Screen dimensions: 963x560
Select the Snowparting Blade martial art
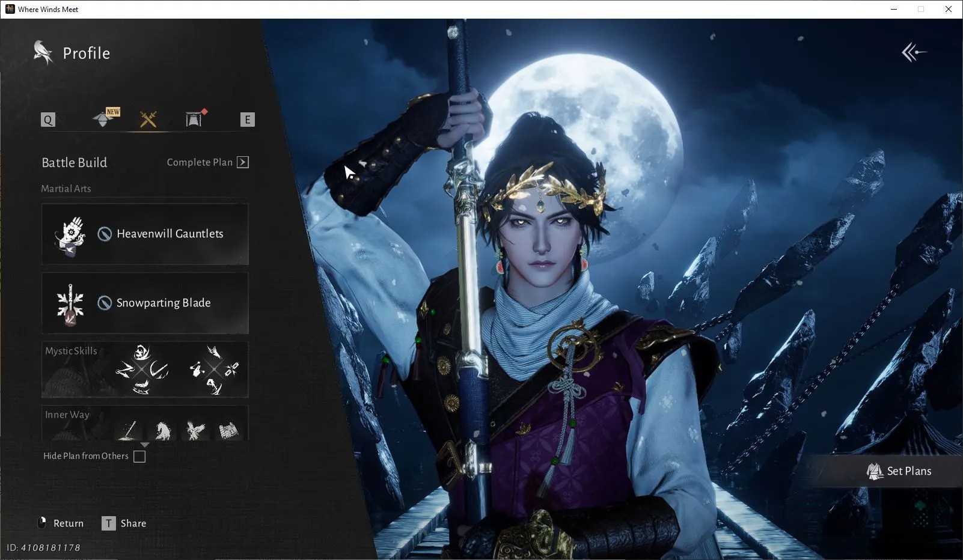[145, 303]
